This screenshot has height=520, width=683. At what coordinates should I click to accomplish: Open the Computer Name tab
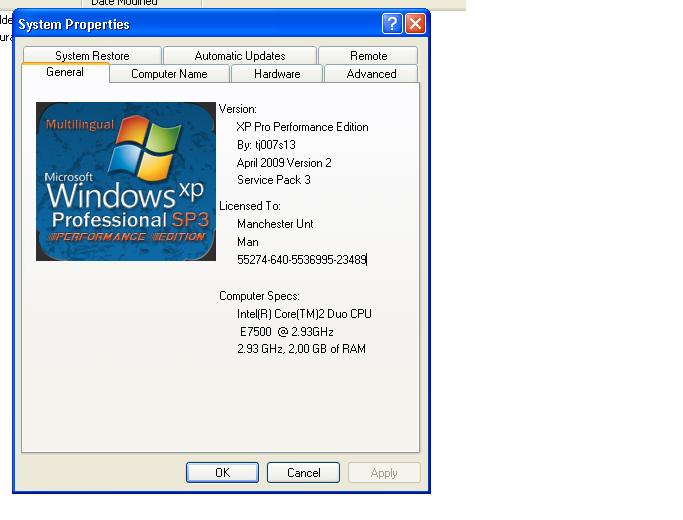pos(169,74)
